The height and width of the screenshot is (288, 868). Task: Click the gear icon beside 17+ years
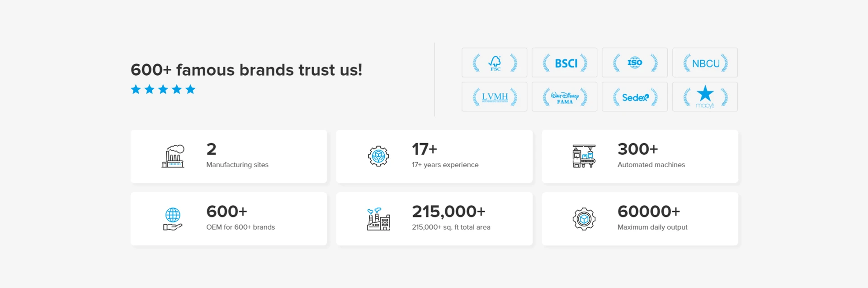tap(378, 156)
